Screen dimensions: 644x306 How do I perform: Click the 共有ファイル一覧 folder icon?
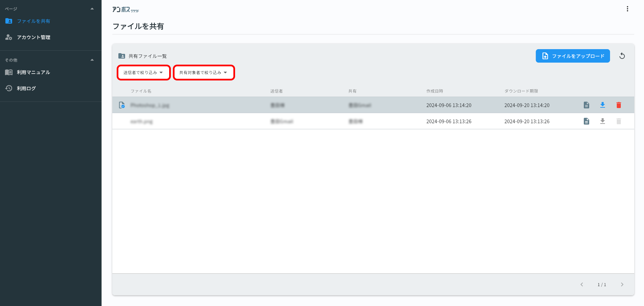122,56
